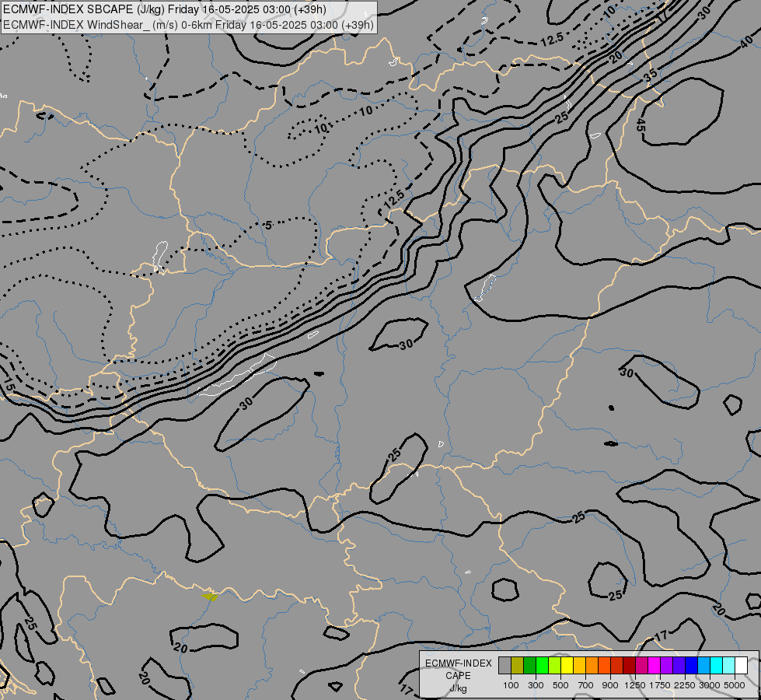Click the pure blue legend swatch
This screenshot has width=761, height=700.
point(691,665)
